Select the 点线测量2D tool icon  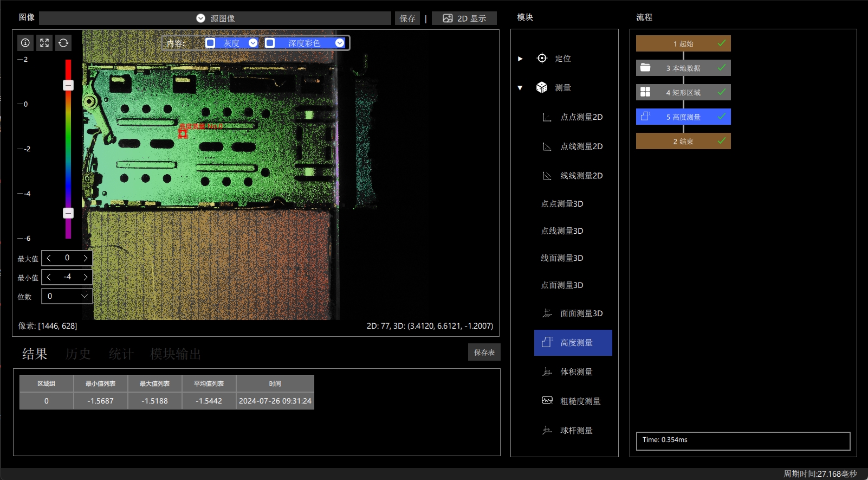pyautogui.click(x=547, y=146)
